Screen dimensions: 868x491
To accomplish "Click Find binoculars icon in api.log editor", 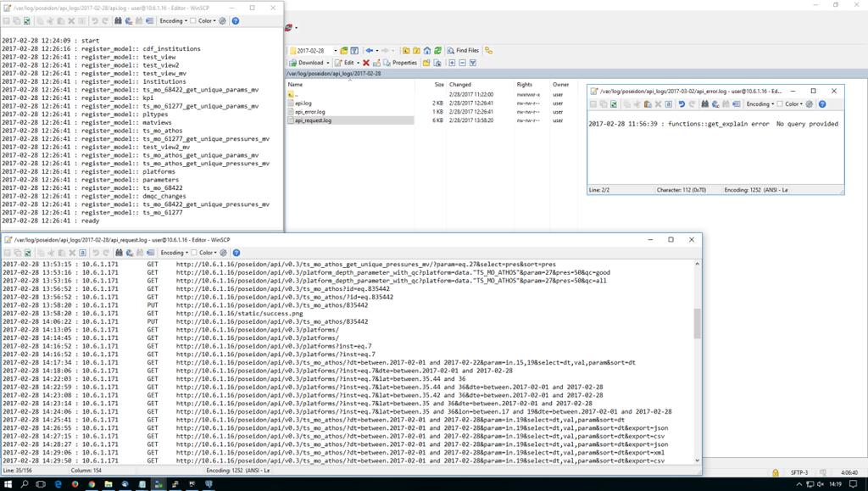I will pos(118,21).
